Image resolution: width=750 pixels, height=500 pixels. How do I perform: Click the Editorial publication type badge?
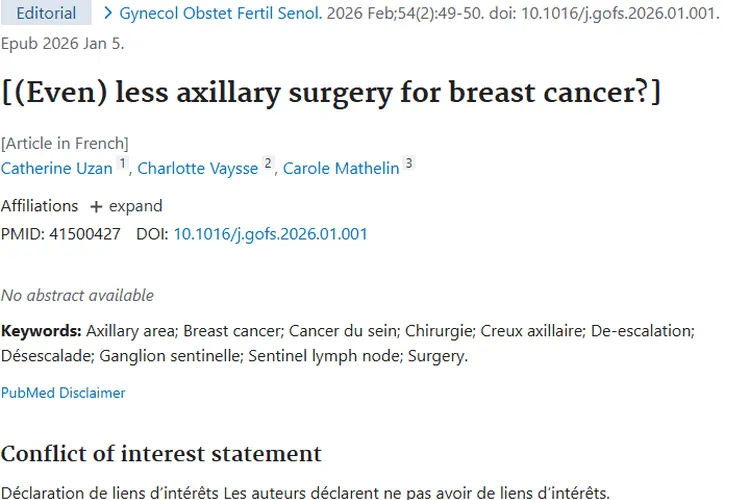tap(46, 14)
